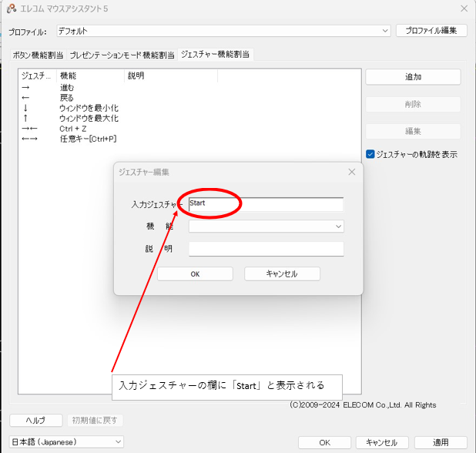Click the 削除 button

(x=413, y=104)
